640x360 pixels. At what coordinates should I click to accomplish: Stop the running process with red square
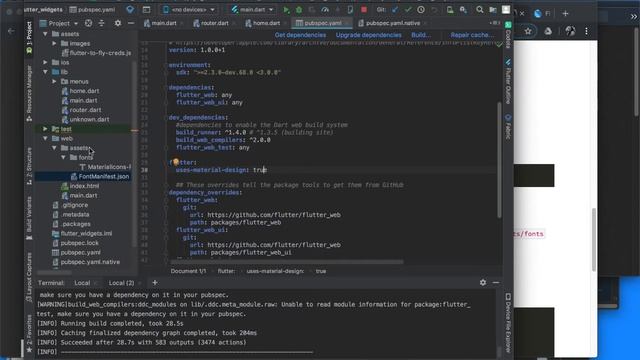click(364, 9)
